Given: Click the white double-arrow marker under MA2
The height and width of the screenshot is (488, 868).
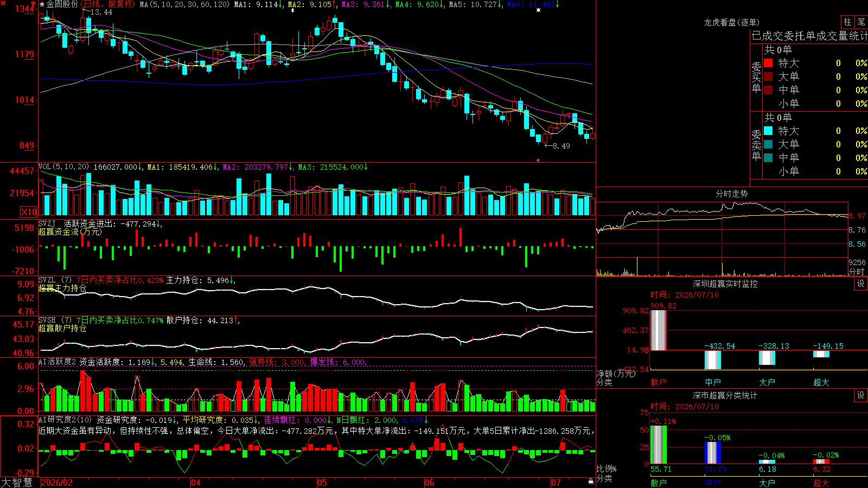Looking at the screenshot, I should tap(292, 10).
